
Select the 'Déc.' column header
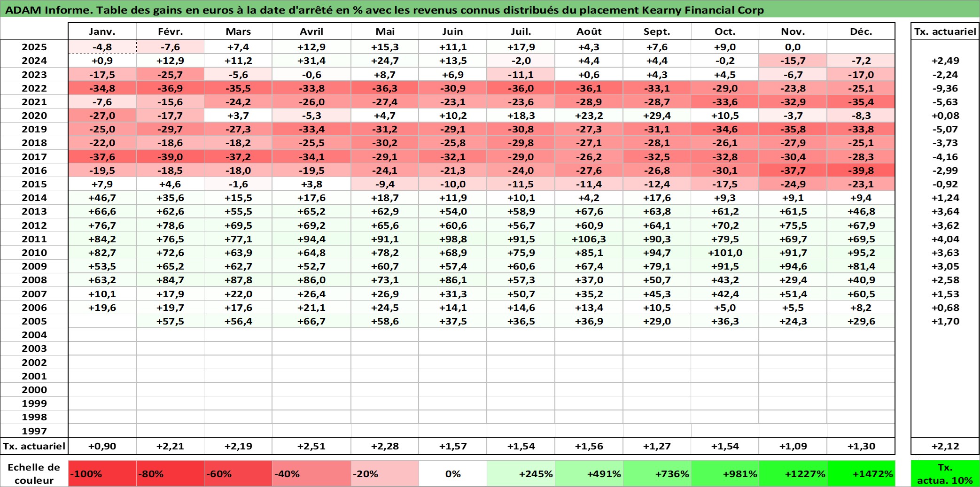tap(861, 31)
